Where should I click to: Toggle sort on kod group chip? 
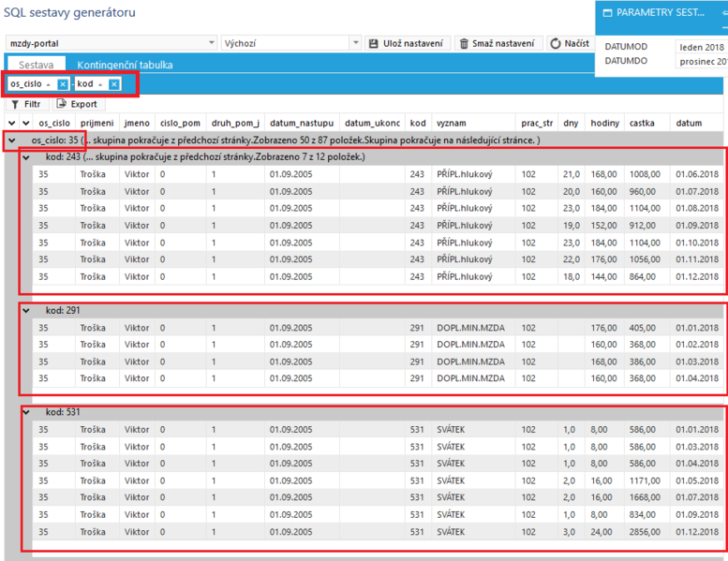(100, 84)
